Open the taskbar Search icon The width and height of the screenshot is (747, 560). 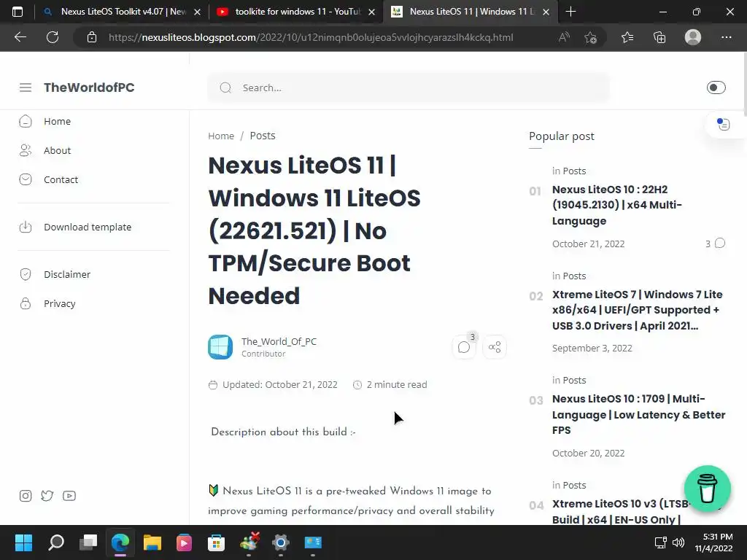coord(56,542)
